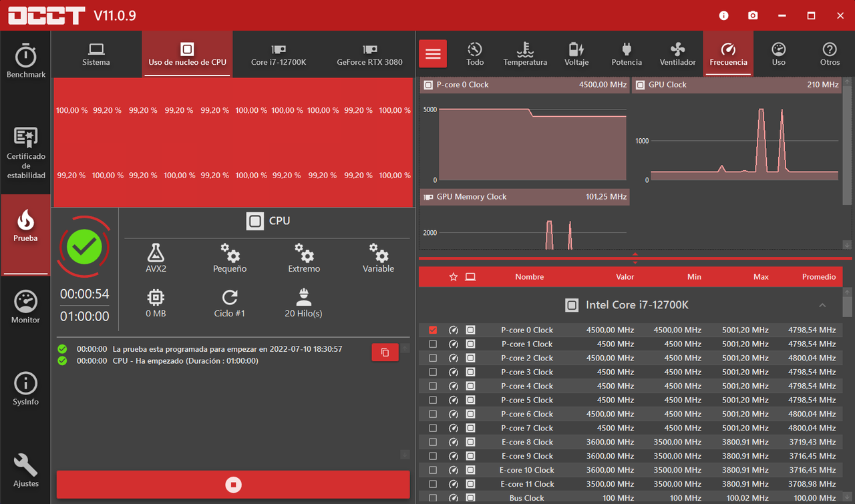Open the red hamburger menu button
Screen dimensions: 855x504
[x=433, y=53]
